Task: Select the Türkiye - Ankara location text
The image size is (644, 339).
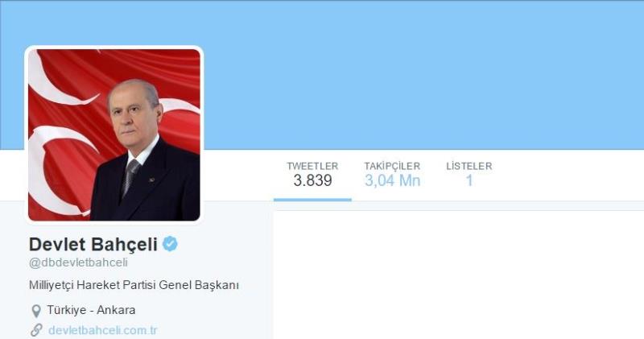Action: 91,310
